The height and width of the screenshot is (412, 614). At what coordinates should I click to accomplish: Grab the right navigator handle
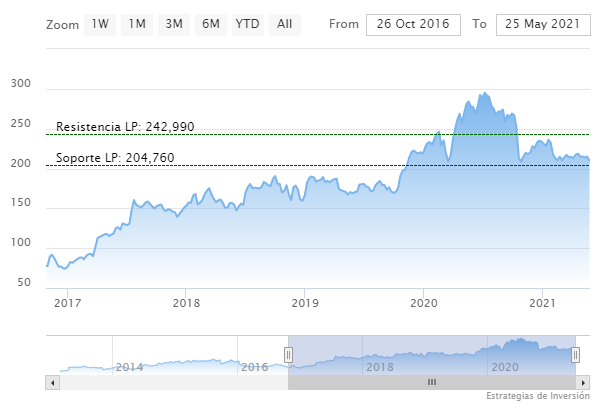pos(575,354)
